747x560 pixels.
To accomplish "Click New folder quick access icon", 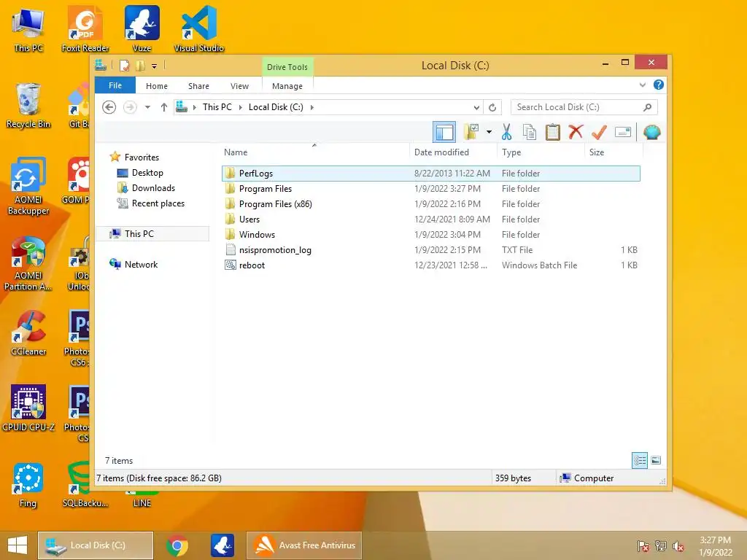I will 140,65.
